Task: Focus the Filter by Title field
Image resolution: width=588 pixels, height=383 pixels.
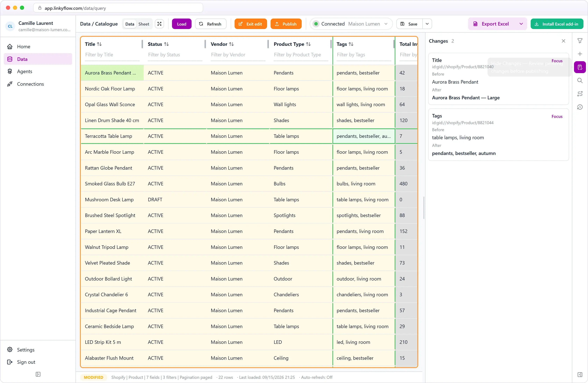Action: coord(112,55)
